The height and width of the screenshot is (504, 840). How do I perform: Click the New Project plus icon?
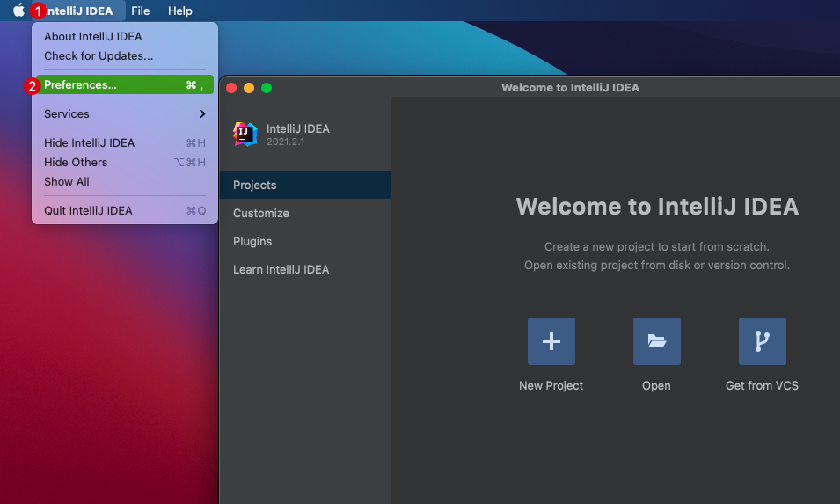tap(551, 341)
